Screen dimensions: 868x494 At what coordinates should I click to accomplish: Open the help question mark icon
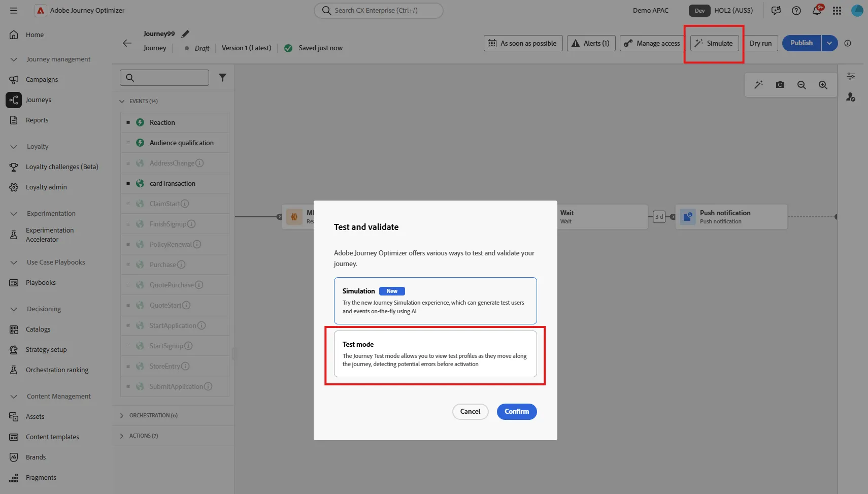pyautogui.click(x=796, y=10)
